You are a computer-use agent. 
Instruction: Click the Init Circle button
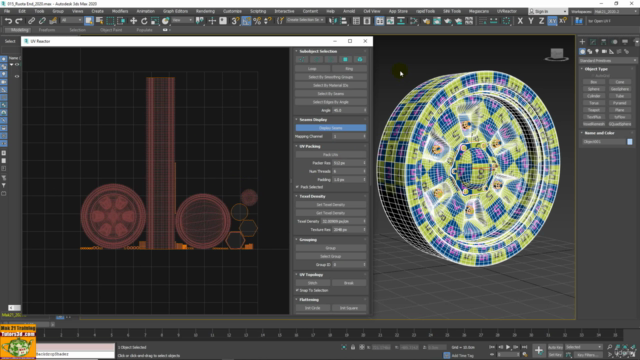tap(313, 308)
